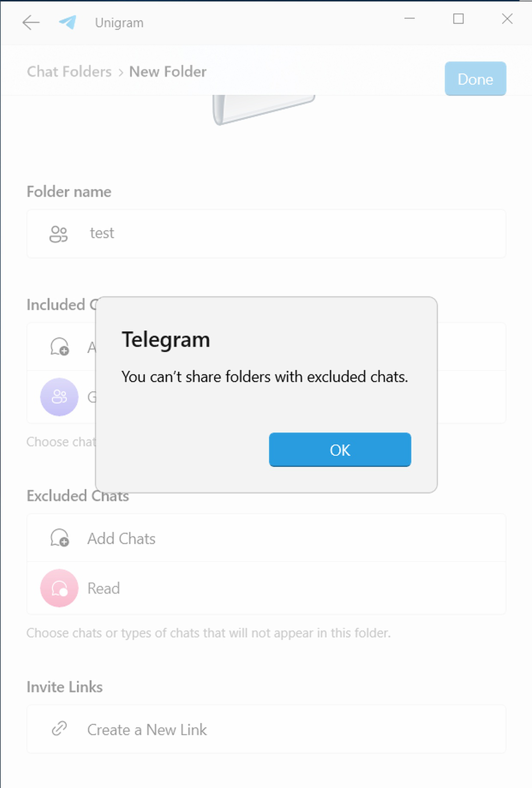Click the Add Chats icon under Excluded Chats
This screenshot has height=788, width=532.
click(x=59, y=538)
